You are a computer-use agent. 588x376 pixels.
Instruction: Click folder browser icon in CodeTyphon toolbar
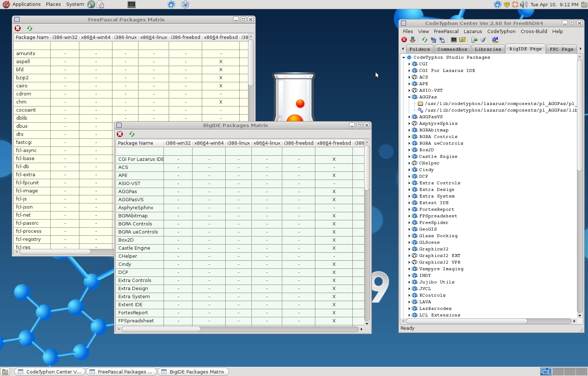point(462,40)
